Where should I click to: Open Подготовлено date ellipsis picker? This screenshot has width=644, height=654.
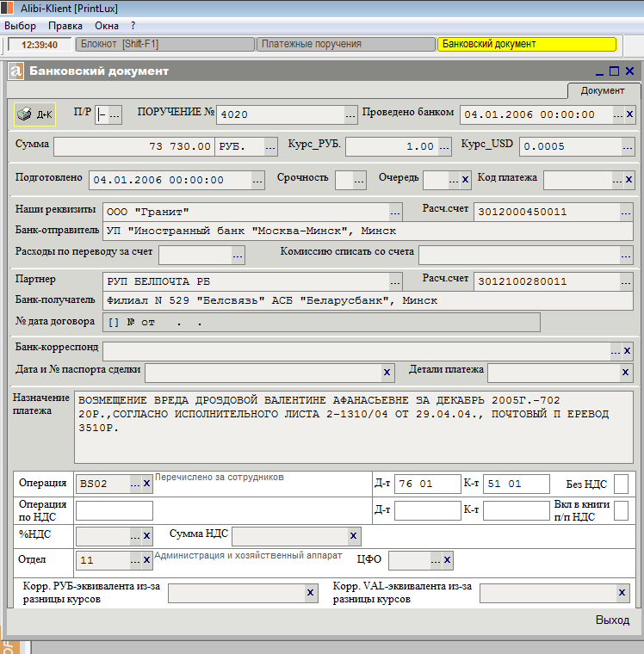[257, 181]
